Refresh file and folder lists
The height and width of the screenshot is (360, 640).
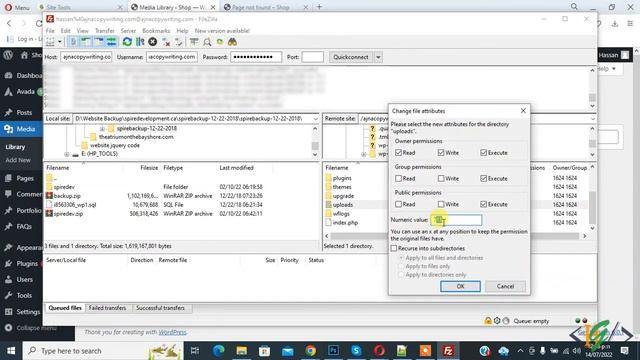click(x=127, y=42)
